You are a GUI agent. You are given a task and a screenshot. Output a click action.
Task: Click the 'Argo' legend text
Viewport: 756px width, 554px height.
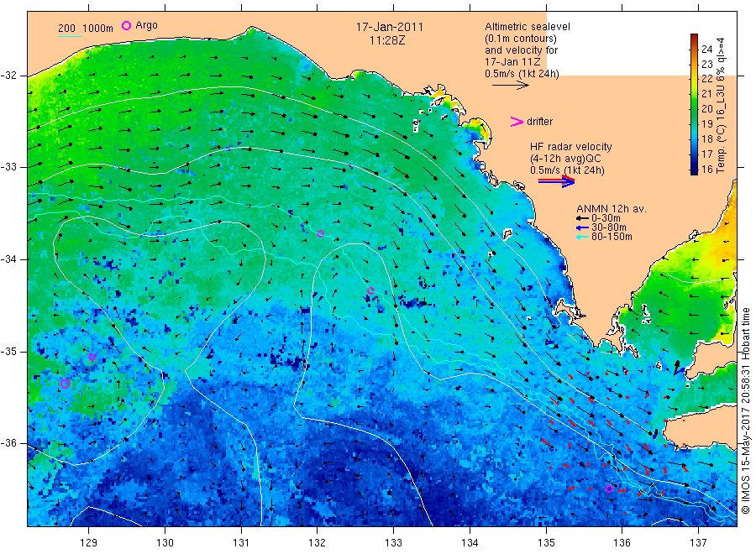pyautogui.click(x=146, y=25)
